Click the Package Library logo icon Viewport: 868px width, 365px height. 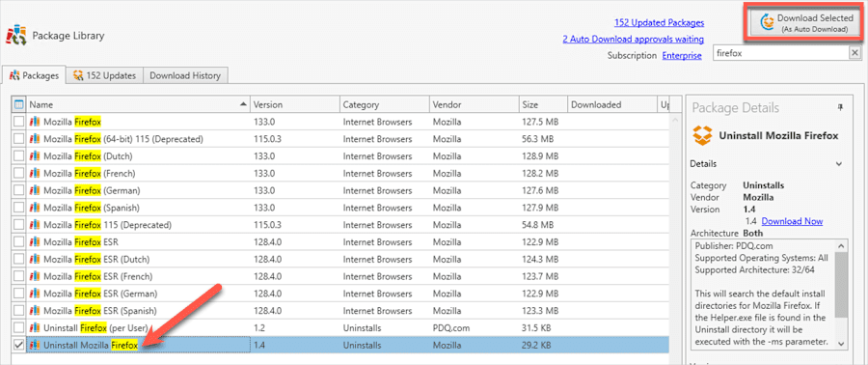(x=15, y=36)
